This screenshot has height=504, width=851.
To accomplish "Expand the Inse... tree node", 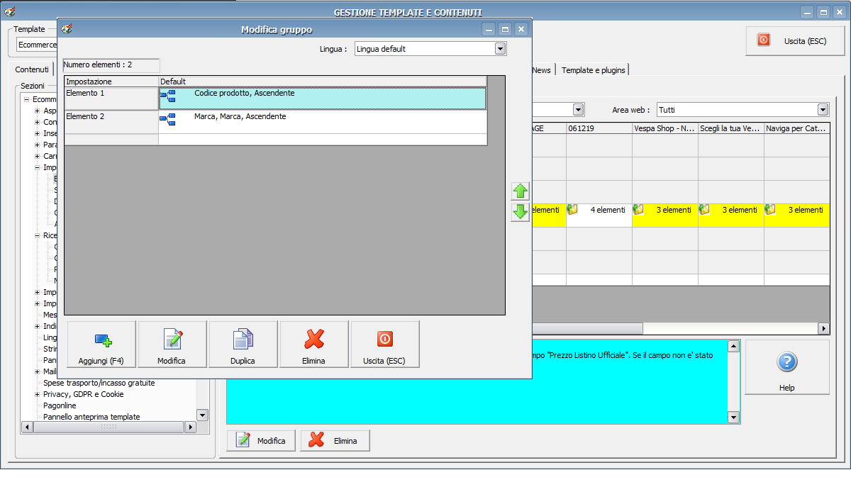I will point(37,133).
